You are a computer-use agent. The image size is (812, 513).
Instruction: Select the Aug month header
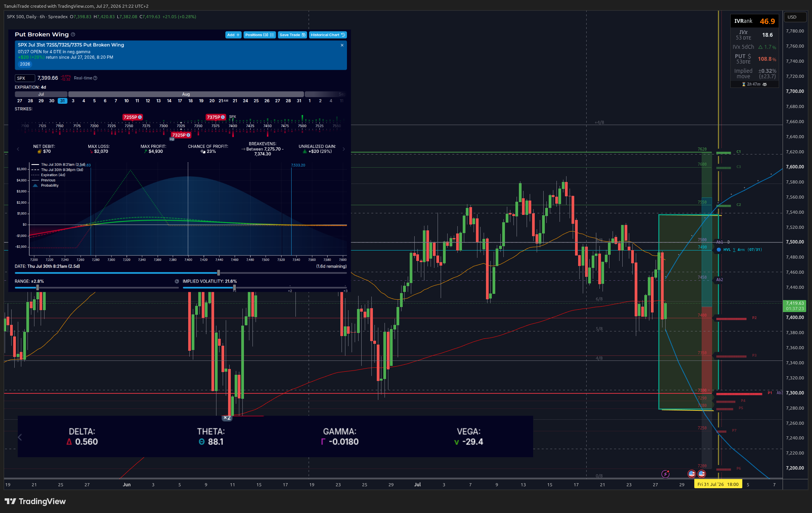[186, 94]
